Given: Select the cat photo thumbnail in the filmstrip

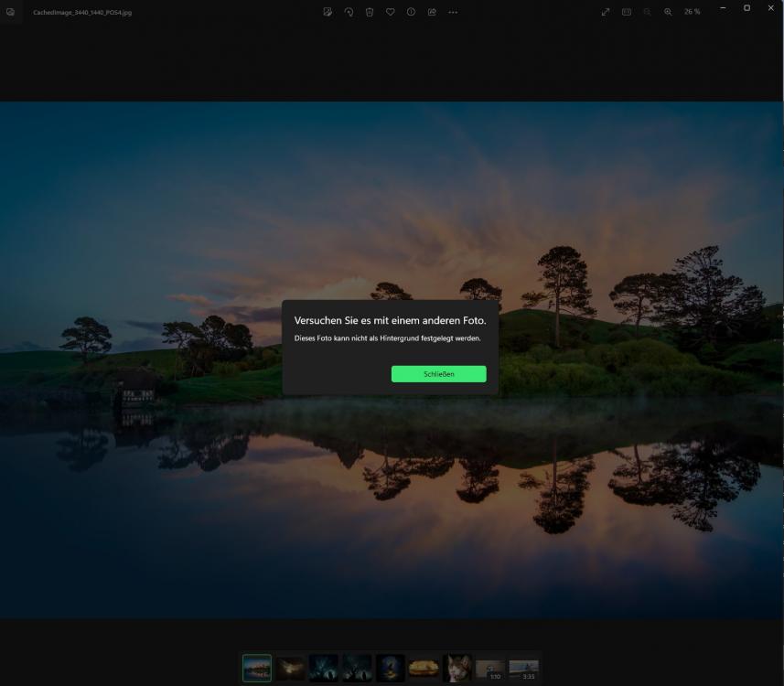Looking at the screenshot, I should click(x=456, y=669).
